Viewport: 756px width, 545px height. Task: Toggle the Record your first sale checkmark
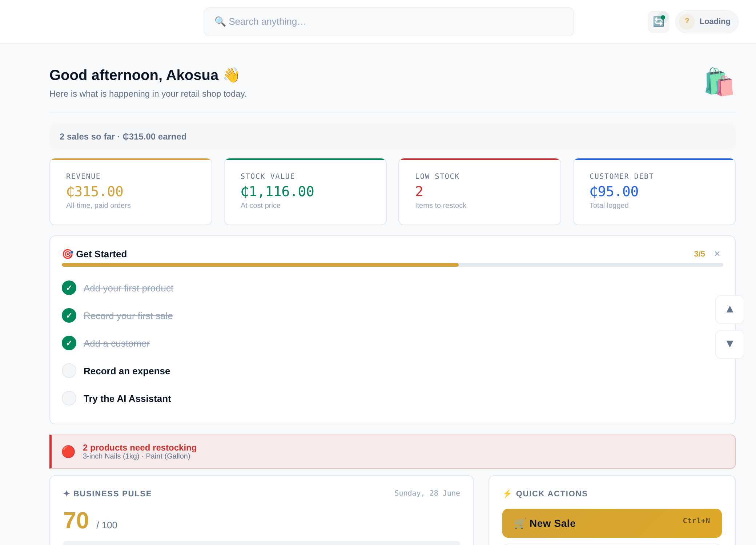[69, 315]
